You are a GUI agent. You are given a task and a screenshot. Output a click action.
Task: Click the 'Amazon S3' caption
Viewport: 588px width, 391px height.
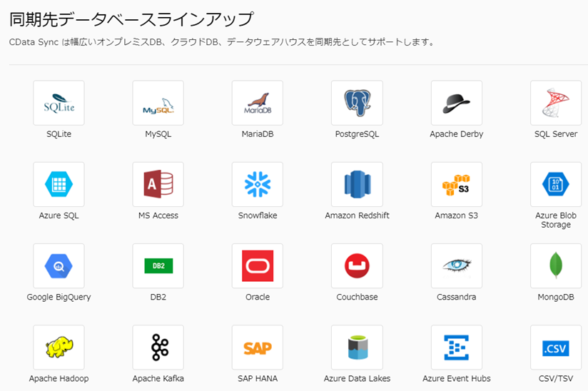pos(457,215)
